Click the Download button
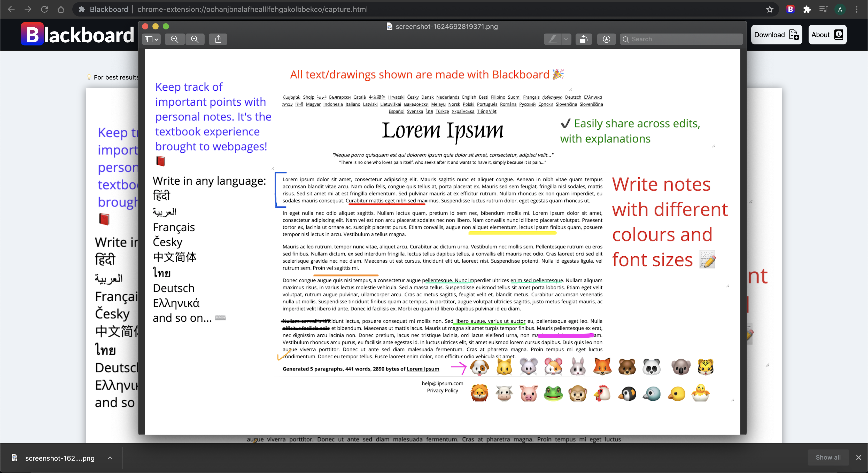Screen dimensions: 868x473 pos(776,35)
